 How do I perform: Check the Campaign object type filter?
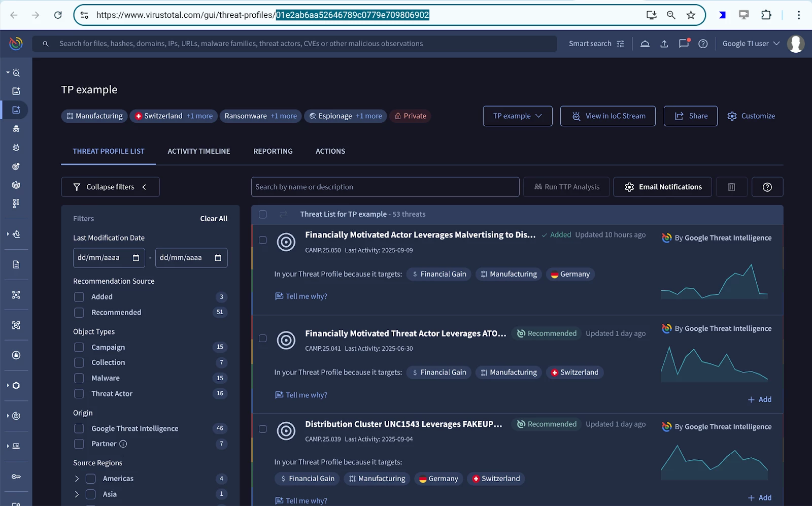click(x=79, y=347)
